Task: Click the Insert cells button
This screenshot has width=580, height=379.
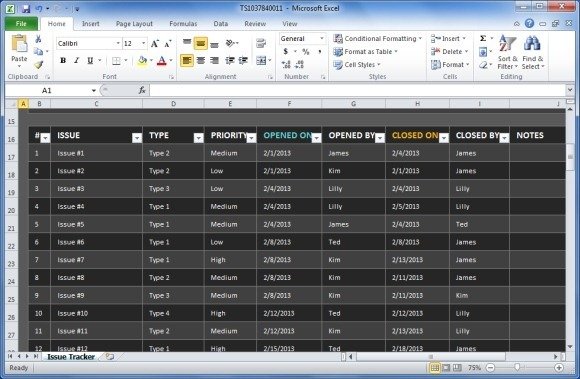Action: pos(448,38)
